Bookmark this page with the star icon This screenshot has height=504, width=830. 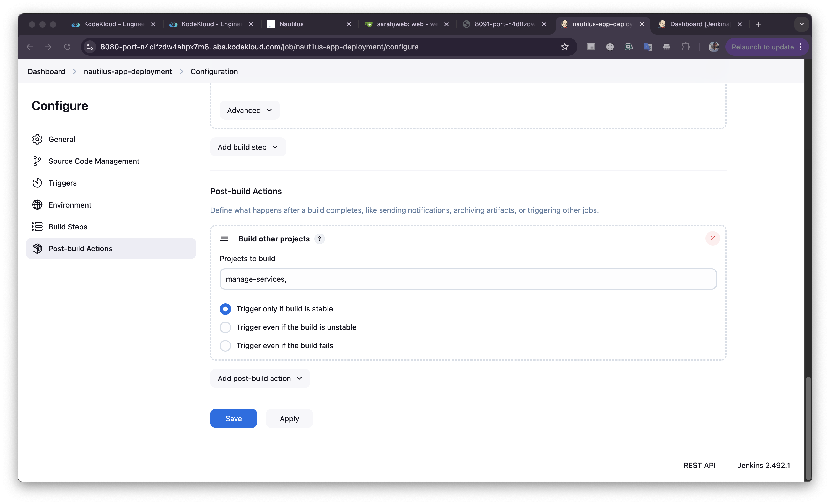click(564, 47)
